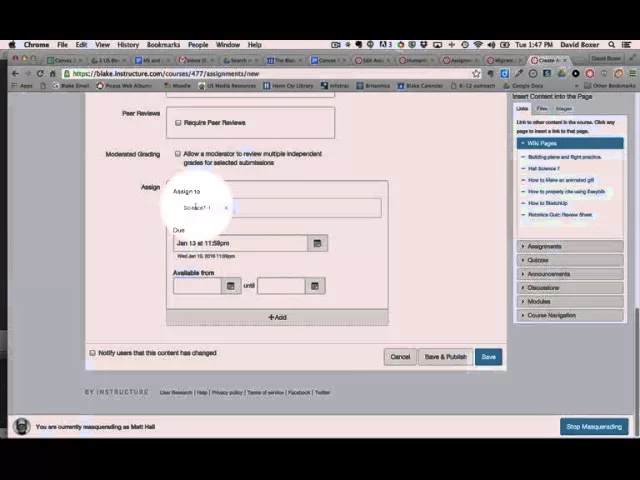This screenshot has width=640, height=480.
Task: Open the Blake Email bookmark
Action: tap(71, 86)
